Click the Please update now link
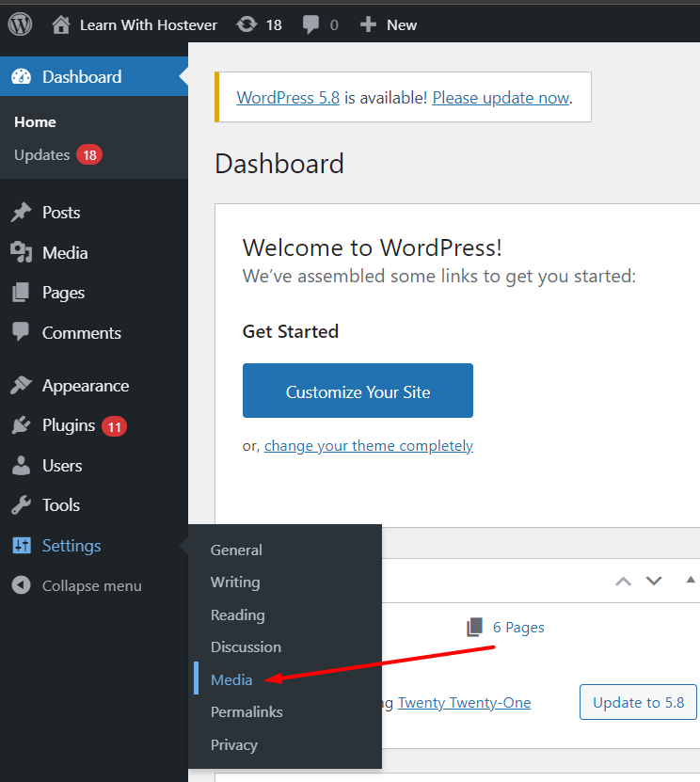The image size is (700, 782). coord(501,98)
